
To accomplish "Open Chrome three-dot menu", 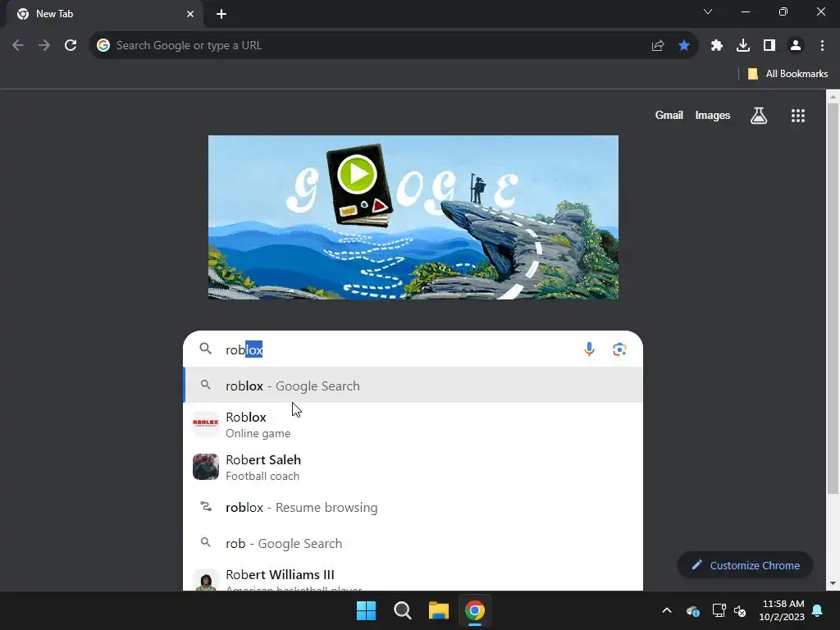I will 822,46.
